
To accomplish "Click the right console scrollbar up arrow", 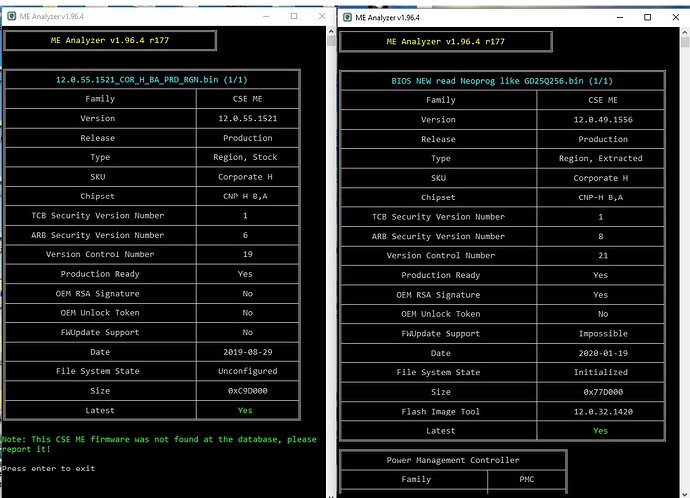I will pyautogui.click(x=685, y=32).
